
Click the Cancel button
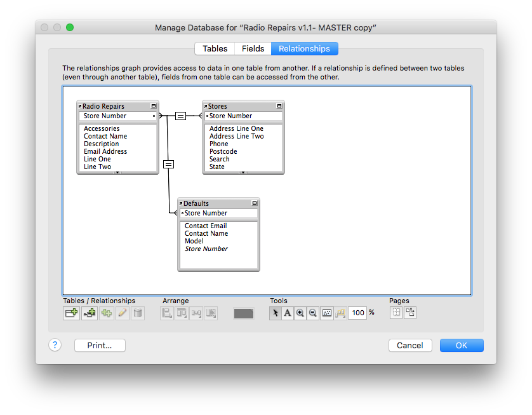point(409,345)
